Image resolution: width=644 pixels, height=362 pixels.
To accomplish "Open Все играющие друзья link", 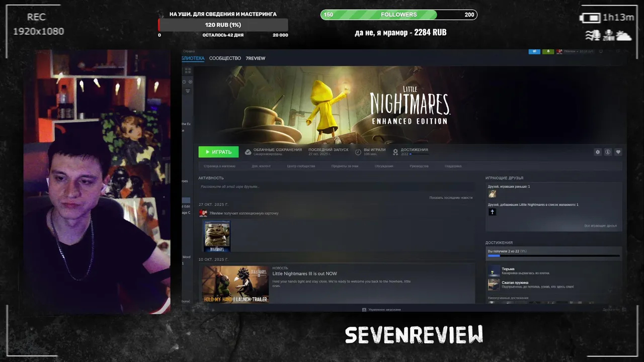I will pos(600,226).
